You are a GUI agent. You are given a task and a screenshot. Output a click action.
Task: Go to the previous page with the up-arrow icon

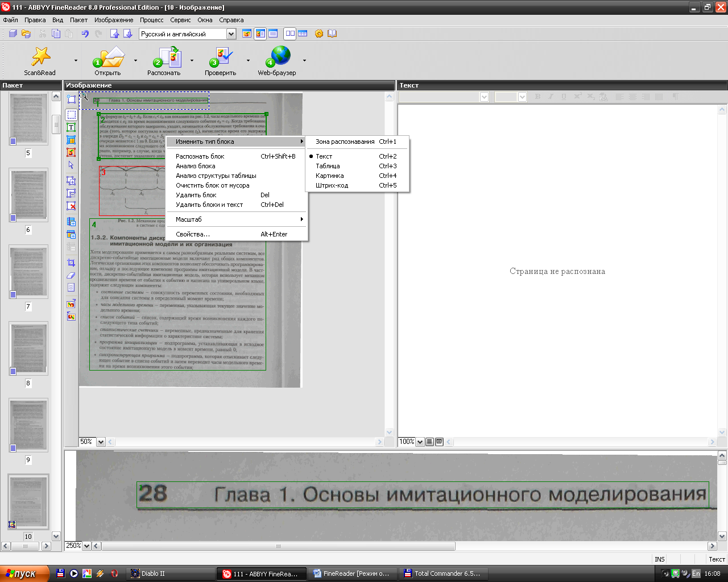(114, 34)
